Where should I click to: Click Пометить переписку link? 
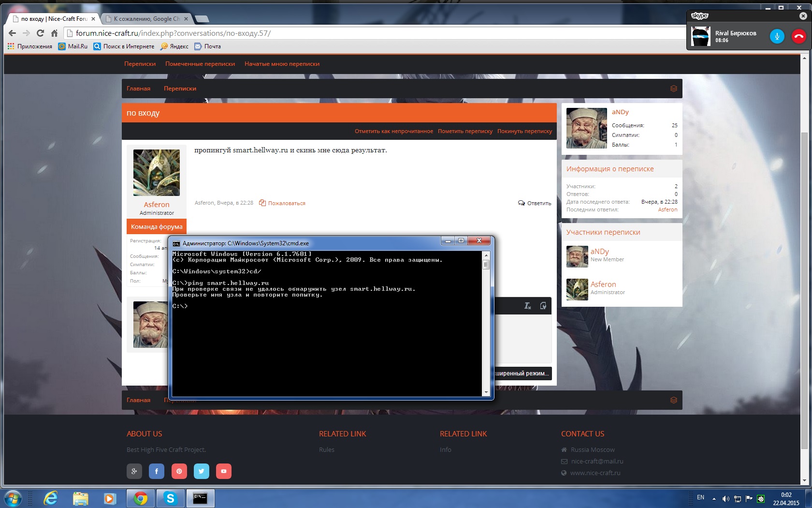(x=465, y=131)
